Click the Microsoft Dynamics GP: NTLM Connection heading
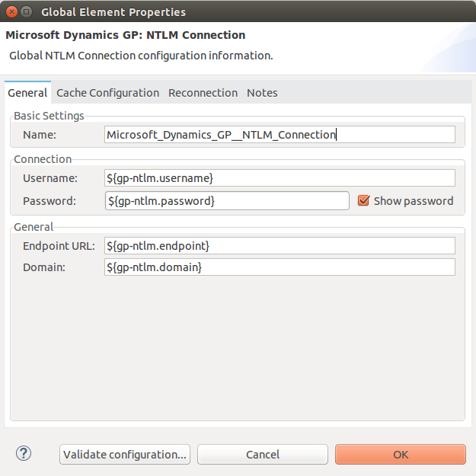This screenshot has height=476, width=476. (126, 35)
